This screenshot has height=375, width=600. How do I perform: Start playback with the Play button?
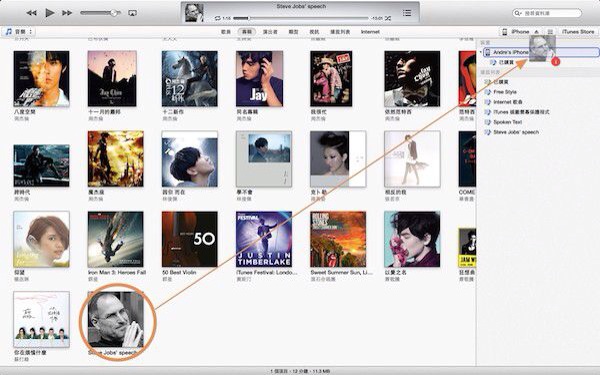(49, 13)
